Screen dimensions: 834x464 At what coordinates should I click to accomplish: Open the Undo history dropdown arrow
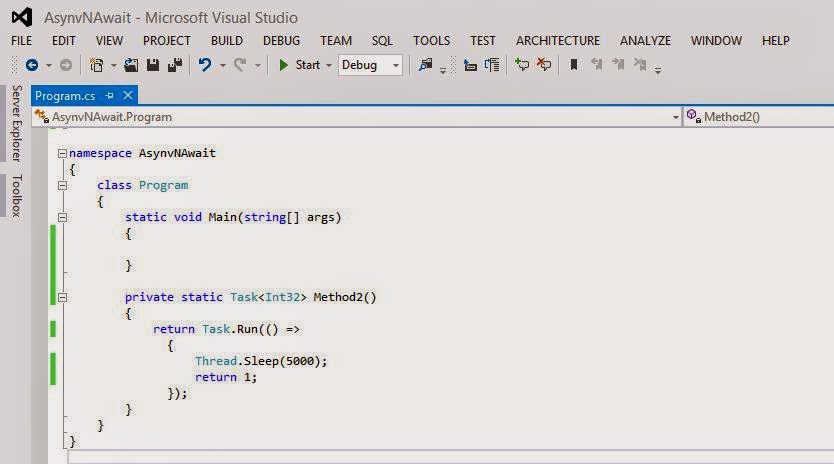tap(222, 65)
